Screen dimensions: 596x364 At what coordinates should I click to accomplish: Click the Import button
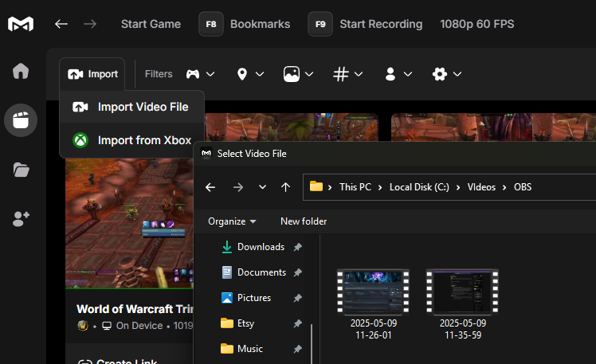click(92, 74)
